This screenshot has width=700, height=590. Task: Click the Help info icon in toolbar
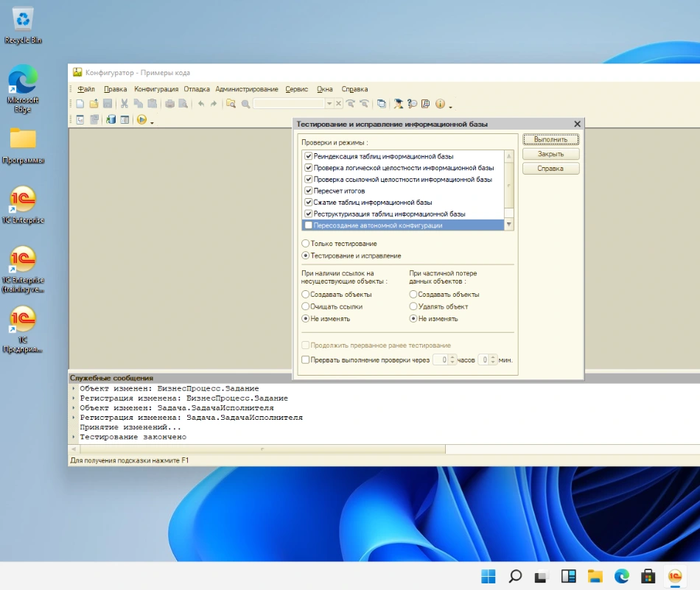point(440,104)
